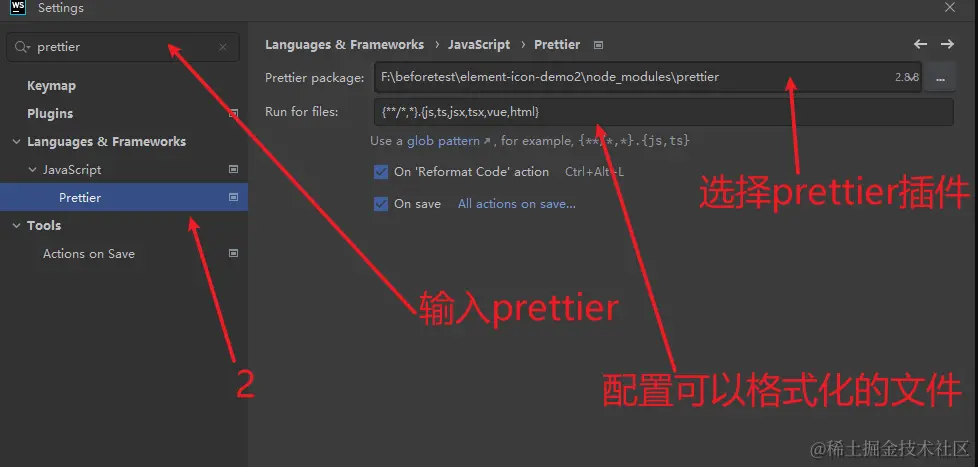This screenshot has height=467, width=978.
Task: Open the All actions on save link
Action: pos(516,204)
